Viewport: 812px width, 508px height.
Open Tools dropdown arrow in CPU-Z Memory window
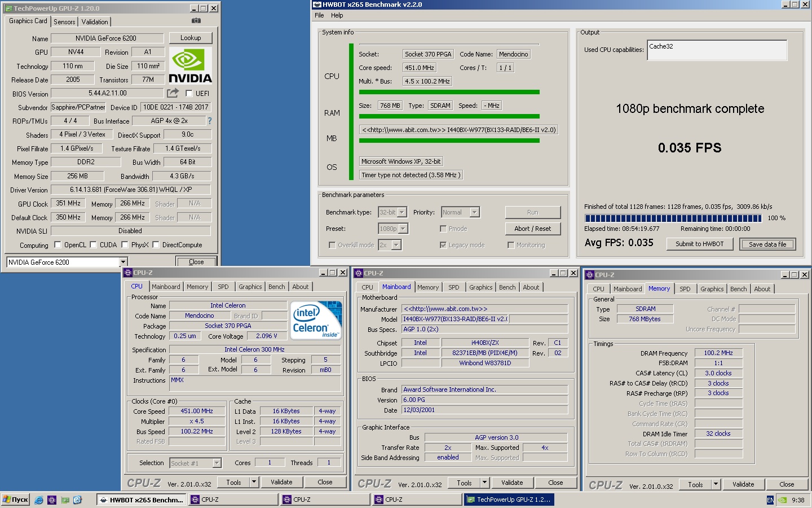coord(716,484)
